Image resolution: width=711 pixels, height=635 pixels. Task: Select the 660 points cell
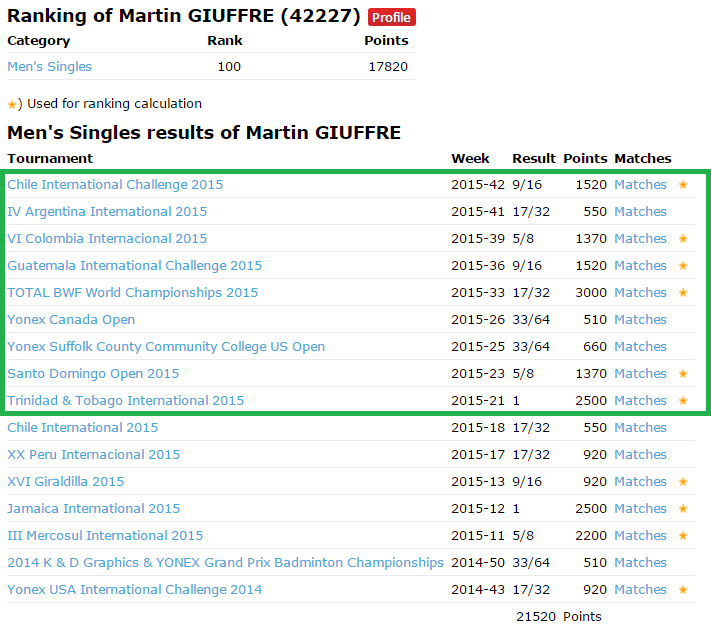pyautogui.click(x=595, y=347)
